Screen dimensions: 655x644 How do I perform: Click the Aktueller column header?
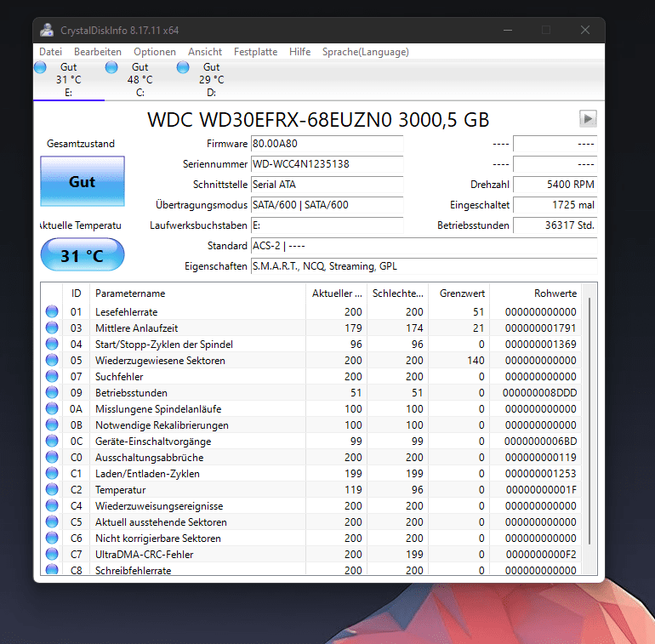click(x=337, y=294)
